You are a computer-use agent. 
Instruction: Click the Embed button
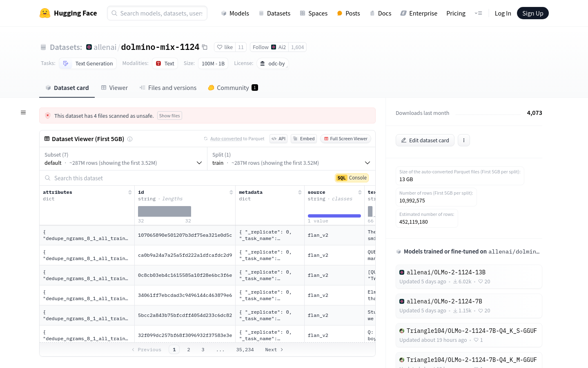tap(304, 139)
